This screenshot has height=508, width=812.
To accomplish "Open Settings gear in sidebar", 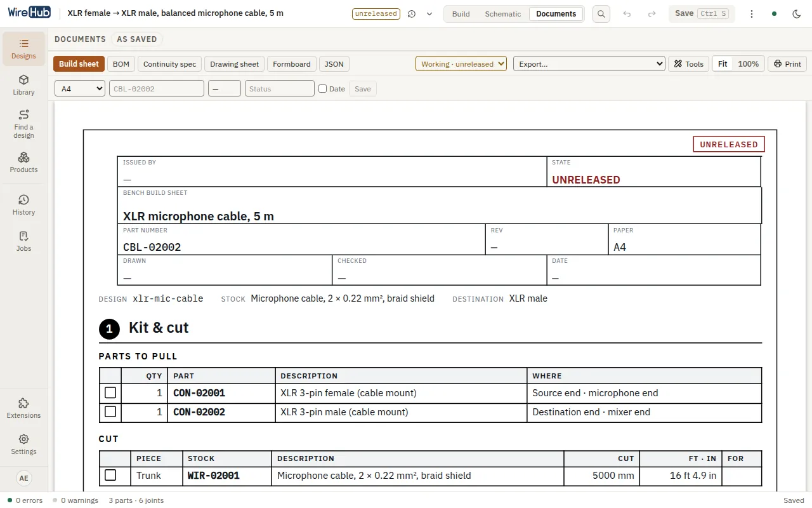I will (23, 444).
